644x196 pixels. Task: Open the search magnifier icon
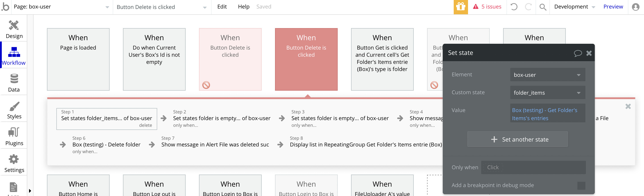pyautogui.click(x=542, y=7)
